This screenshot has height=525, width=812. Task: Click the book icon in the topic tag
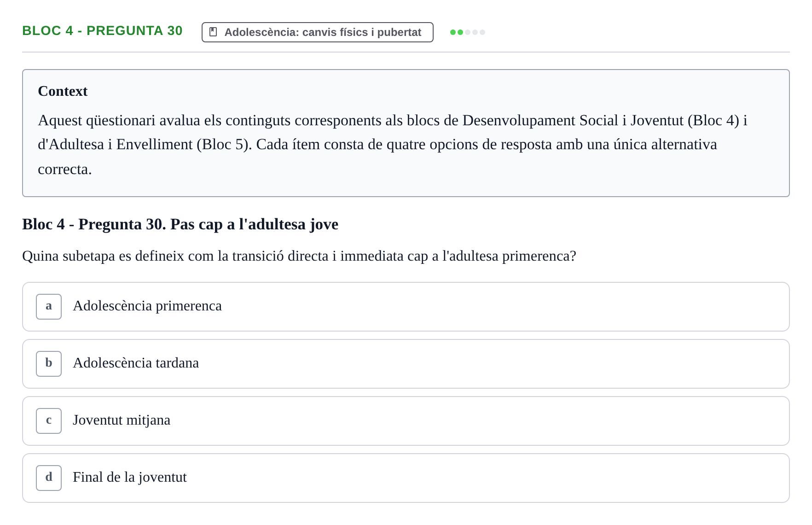coord(213,32)
